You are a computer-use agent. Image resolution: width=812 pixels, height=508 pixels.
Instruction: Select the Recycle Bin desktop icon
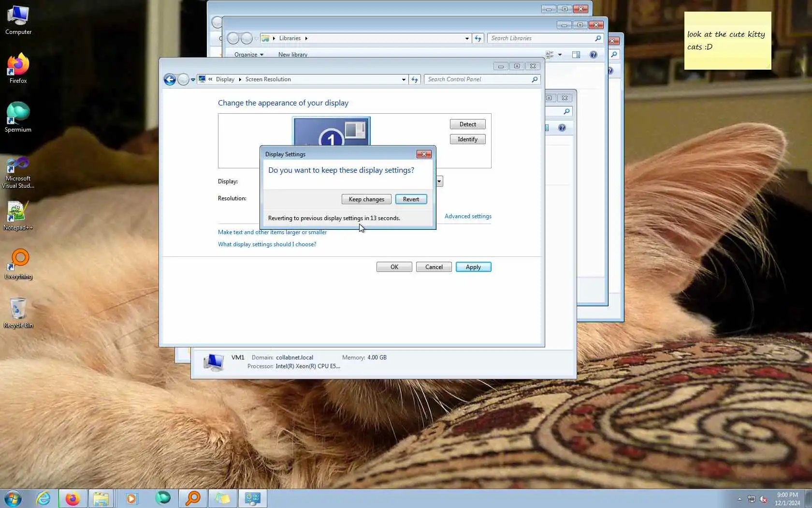pos(18,313)
